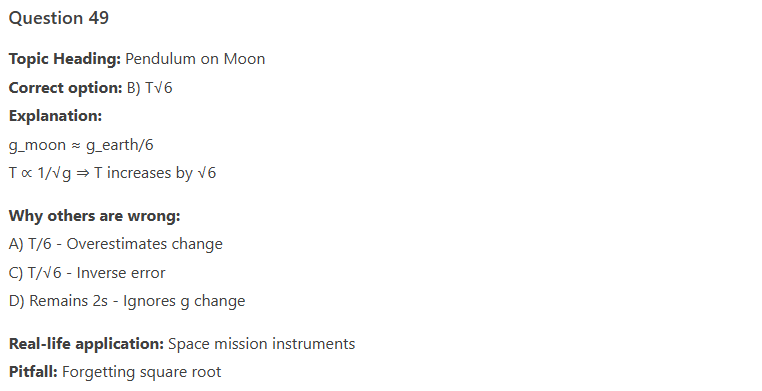Click option C) T/√6 Inverse error line

pos(87,273)
